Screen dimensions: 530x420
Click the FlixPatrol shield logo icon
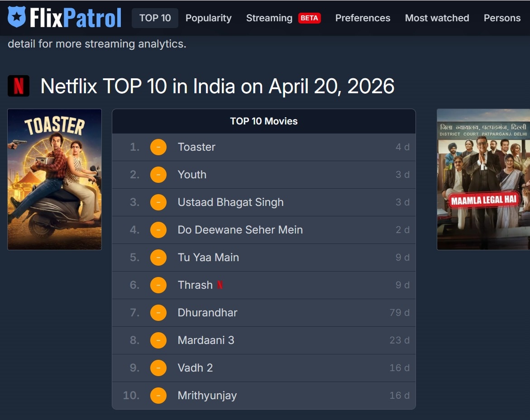pos(17,17)
